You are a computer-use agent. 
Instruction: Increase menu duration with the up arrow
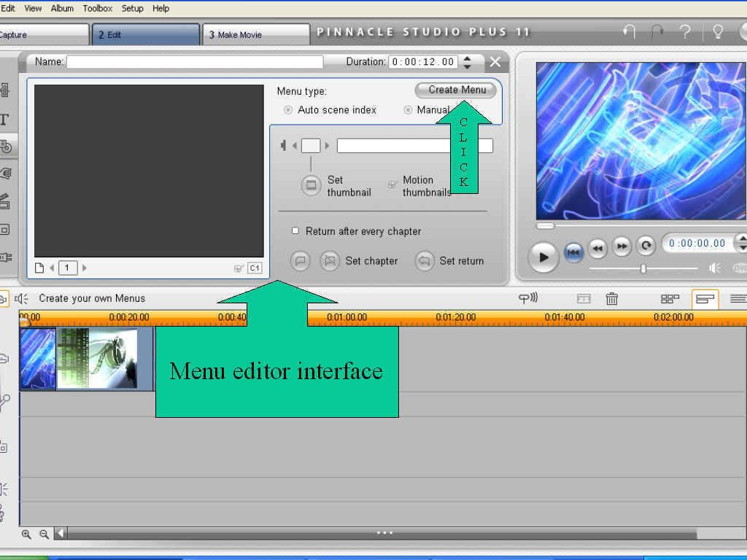pos(468,58)
